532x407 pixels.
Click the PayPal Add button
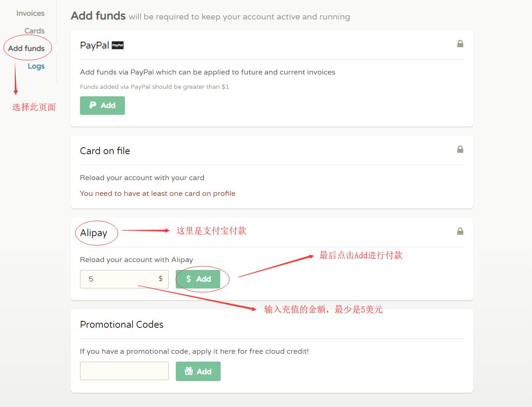click(x=102, y=105)
